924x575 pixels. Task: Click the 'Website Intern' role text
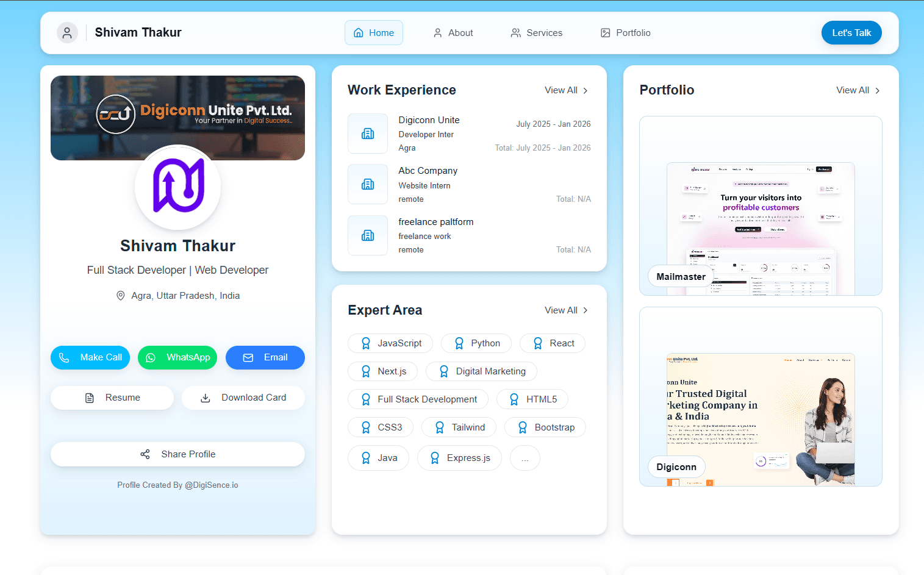coord(424,186)
